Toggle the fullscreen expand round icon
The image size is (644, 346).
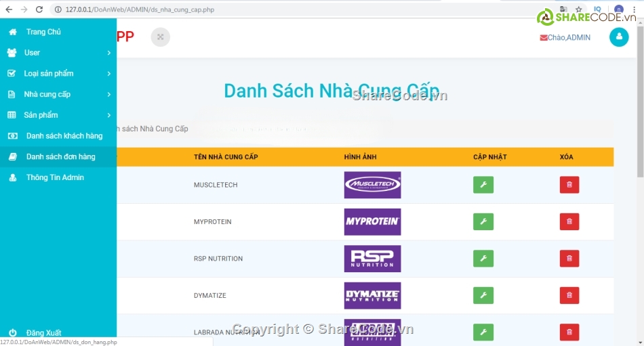[160, 37]
